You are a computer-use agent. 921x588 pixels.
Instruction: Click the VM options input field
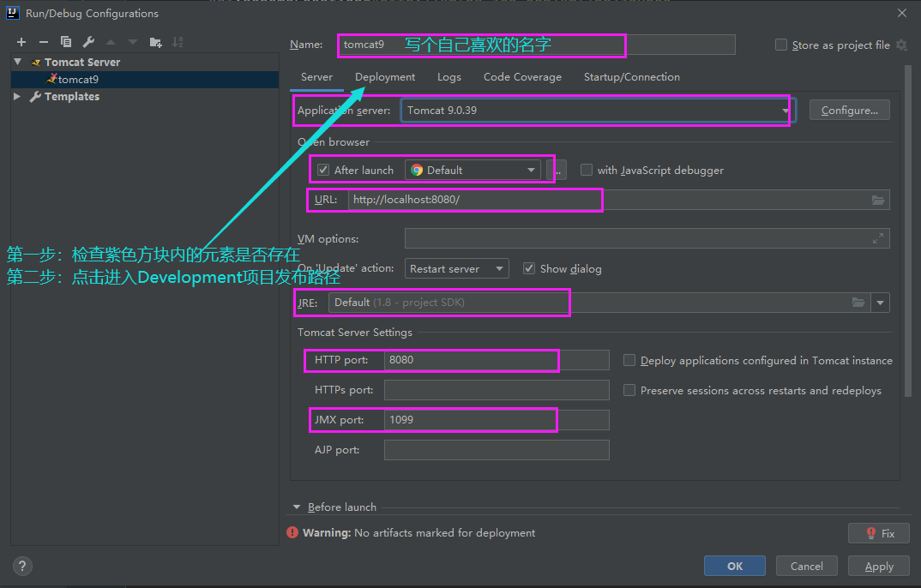click(647, 239)
